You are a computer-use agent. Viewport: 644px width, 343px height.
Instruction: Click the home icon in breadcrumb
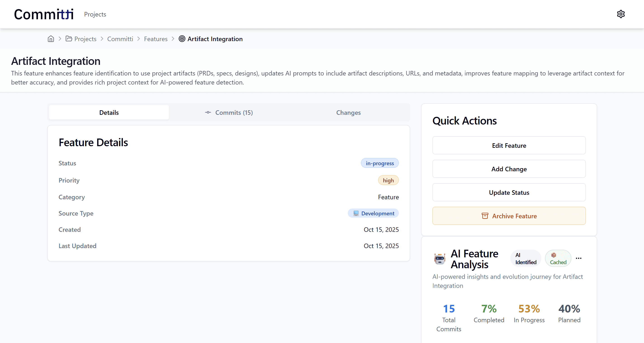point(51,39)
